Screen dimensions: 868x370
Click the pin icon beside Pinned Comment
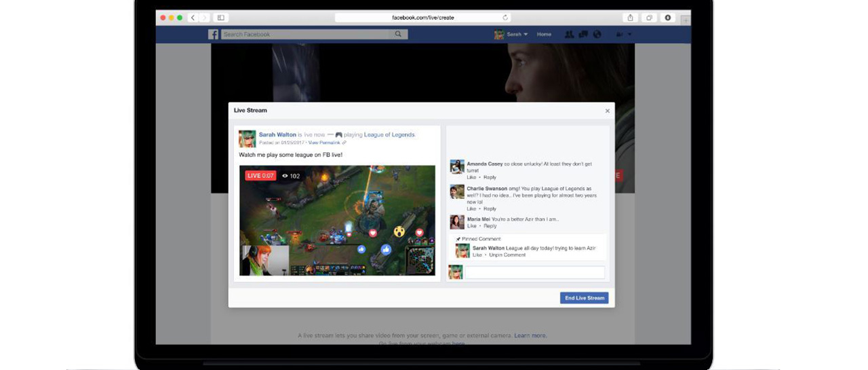(458, 239)
